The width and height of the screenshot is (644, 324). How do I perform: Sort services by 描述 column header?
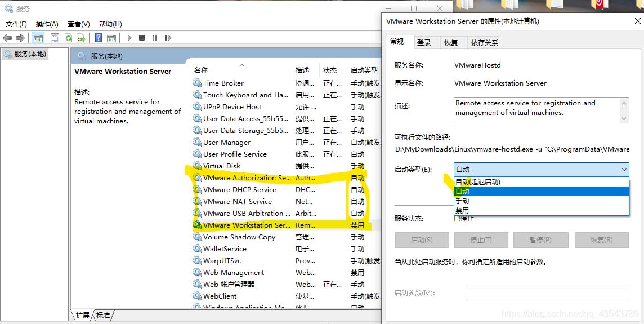pyautogui.click(x=306, y=70)
